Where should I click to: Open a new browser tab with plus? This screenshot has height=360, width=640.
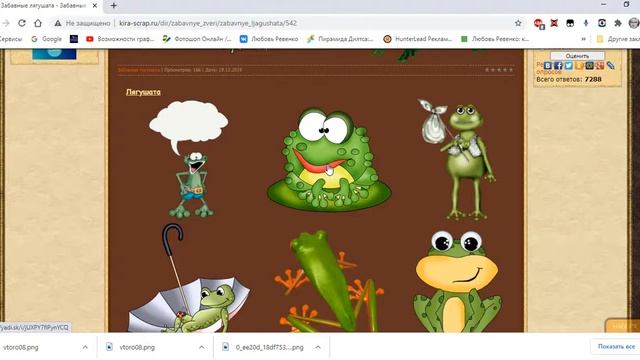113,6
